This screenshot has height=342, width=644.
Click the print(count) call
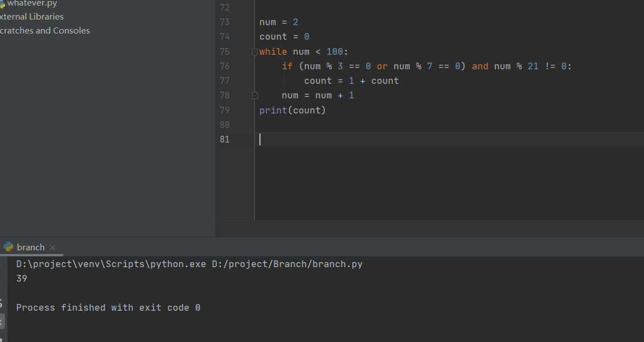point(292,111)
